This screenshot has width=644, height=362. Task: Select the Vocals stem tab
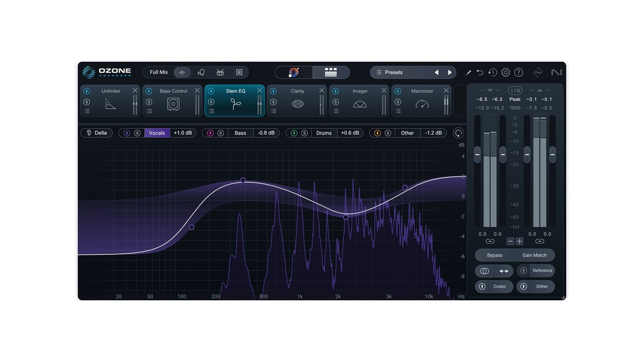click(157, 133)
